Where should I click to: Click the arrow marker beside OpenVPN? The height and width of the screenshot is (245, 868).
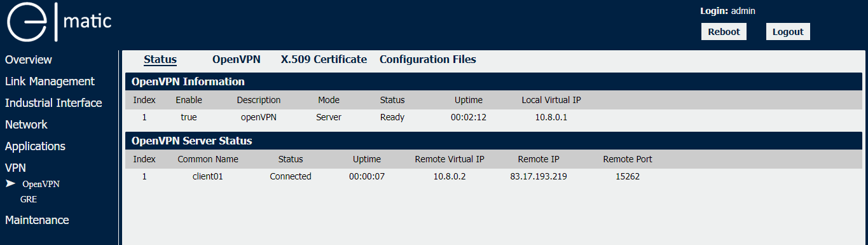tap(10, 183)
